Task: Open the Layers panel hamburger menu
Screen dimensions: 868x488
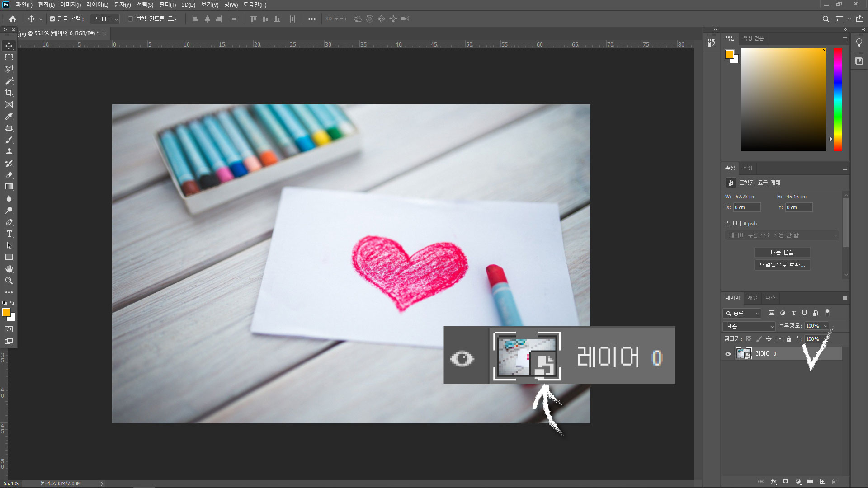Action: [844, 298]
